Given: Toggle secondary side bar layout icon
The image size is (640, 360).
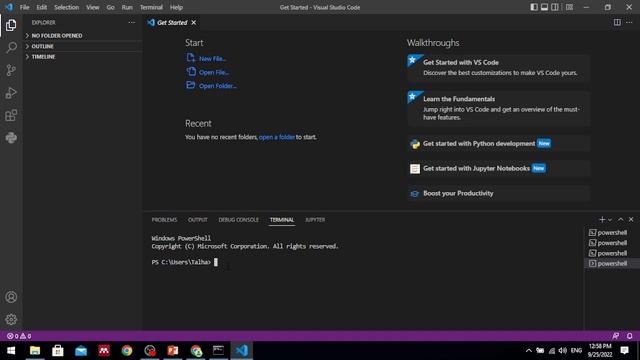Looking at the screenshot, I should (x=555, y=7).
